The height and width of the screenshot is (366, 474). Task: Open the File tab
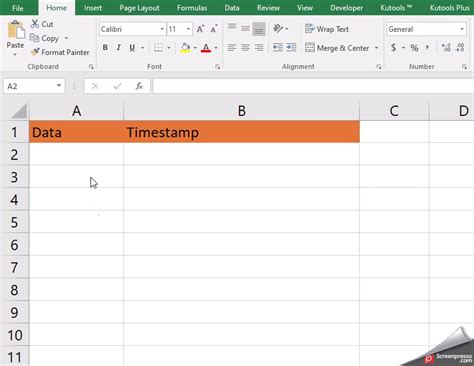(x=18, y=8)
